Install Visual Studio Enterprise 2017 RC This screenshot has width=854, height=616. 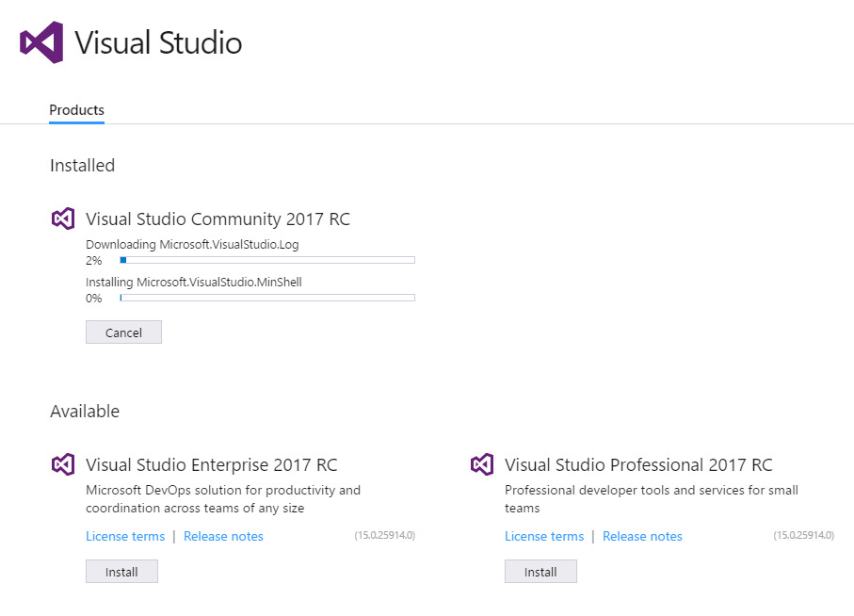(121, 572)
